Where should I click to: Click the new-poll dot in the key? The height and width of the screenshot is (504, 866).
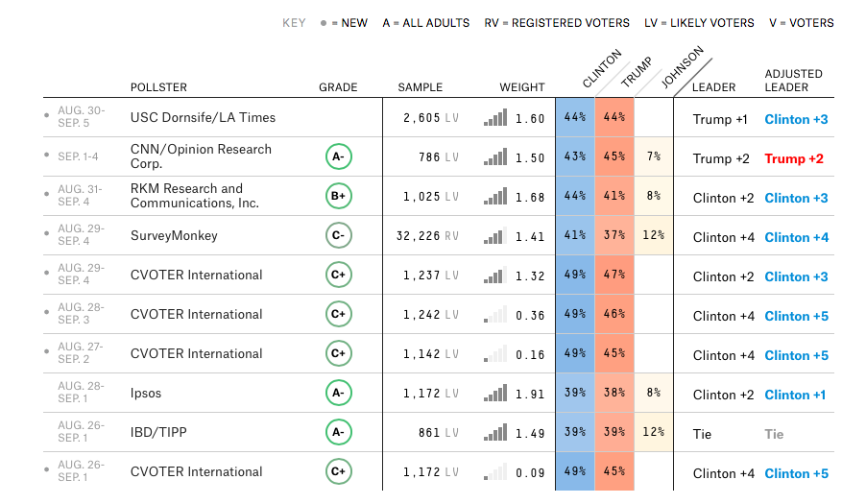[x=324, y=23]
